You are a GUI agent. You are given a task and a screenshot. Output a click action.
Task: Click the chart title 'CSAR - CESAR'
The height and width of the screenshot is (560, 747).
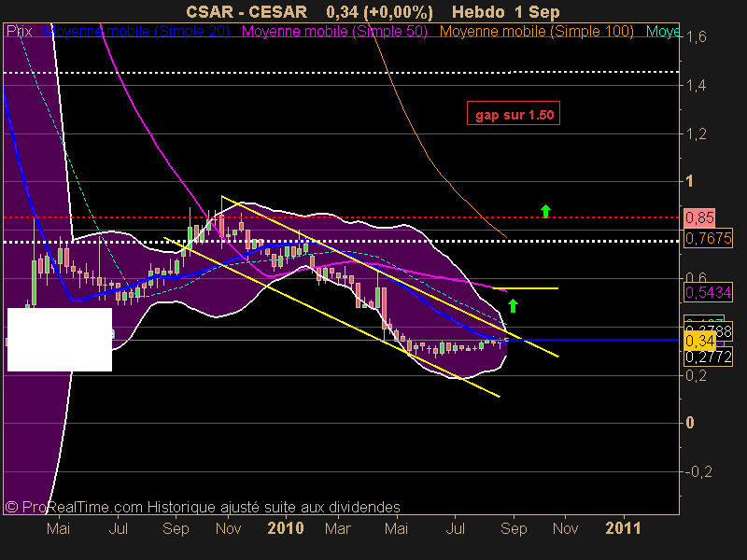(247, 11)
